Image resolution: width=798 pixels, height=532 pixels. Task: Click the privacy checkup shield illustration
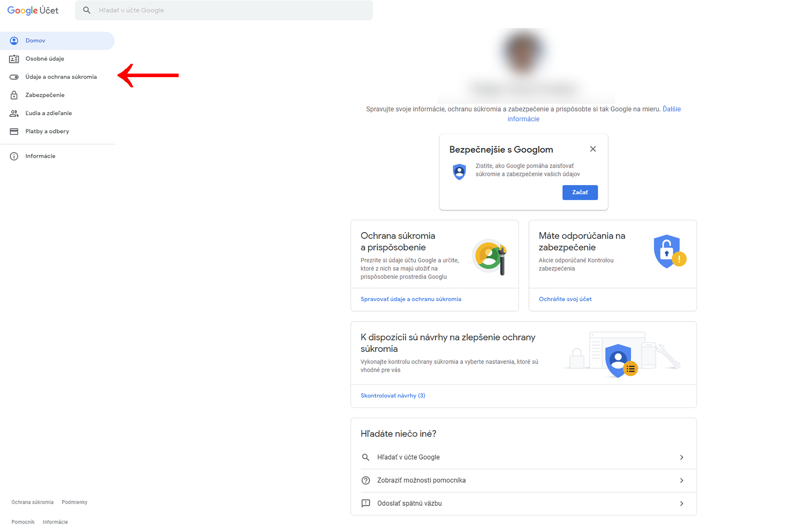coord(622,355)
